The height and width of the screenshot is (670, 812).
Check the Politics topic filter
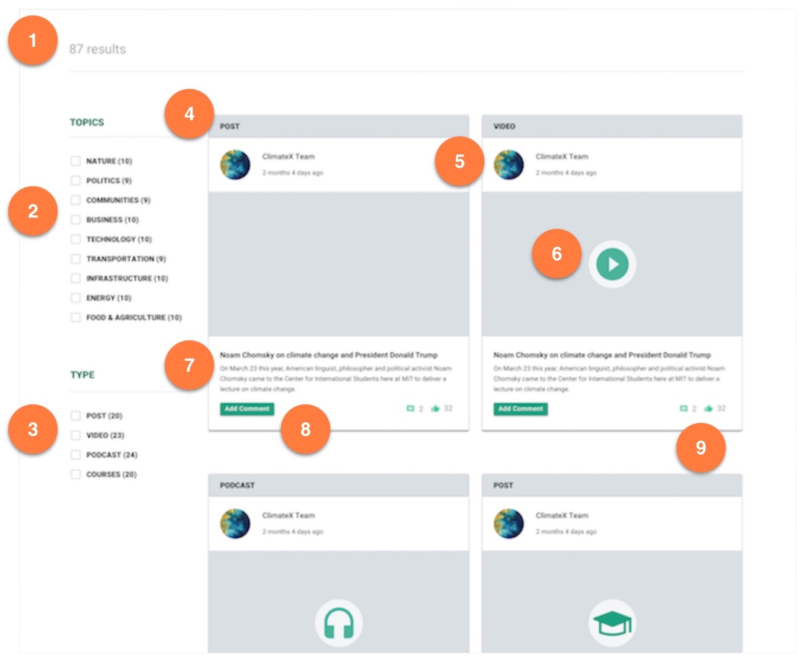(75, 180)
